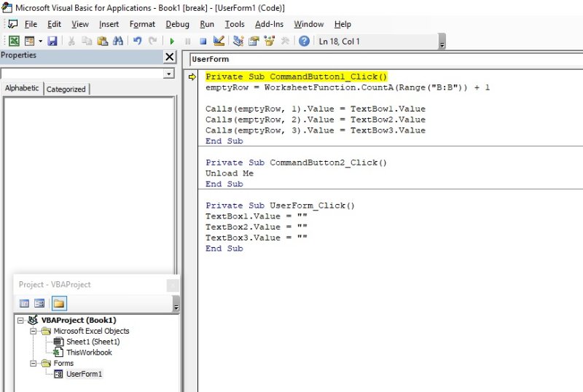
Task: Open the Debug menu
Action: tap(177, 24)
